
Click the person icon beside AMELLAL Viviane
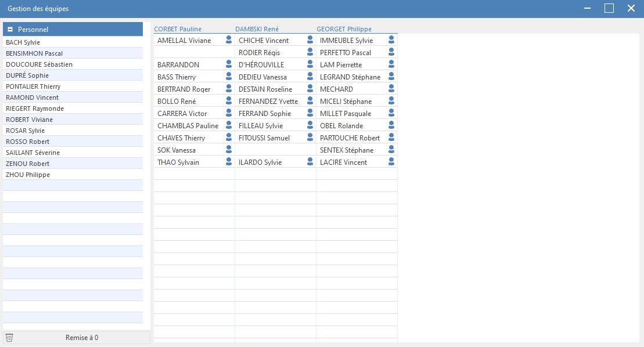pyautogui.click(x=229, y=40)
